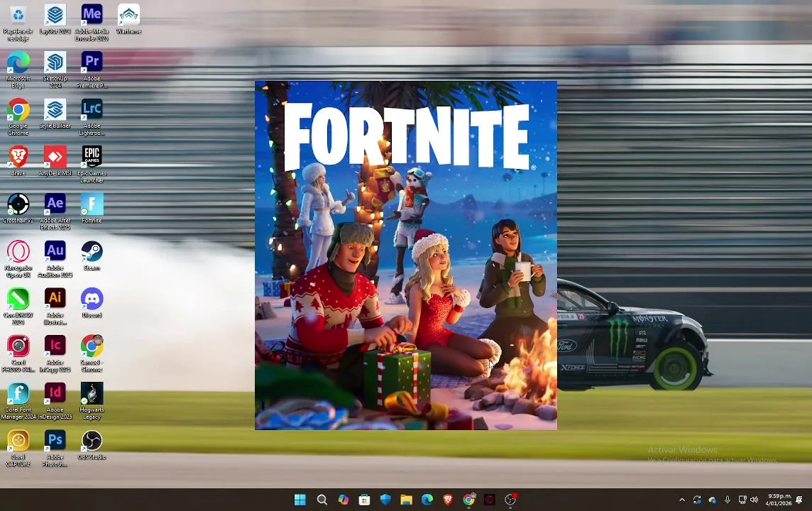Select Microsoft Edge desktop shortcut

18,70
